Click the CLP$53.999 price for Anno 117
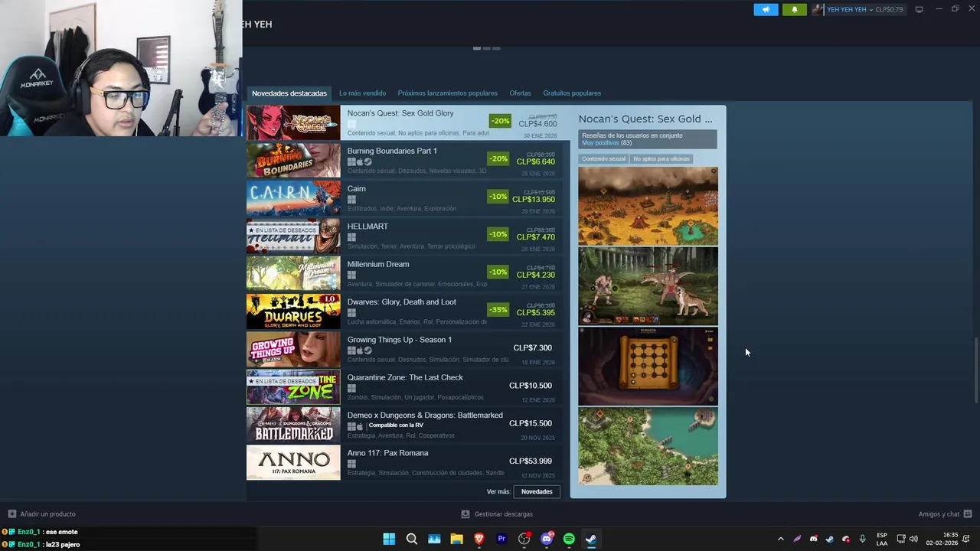The width and height of the screenshot is (980, 551). 531,461
